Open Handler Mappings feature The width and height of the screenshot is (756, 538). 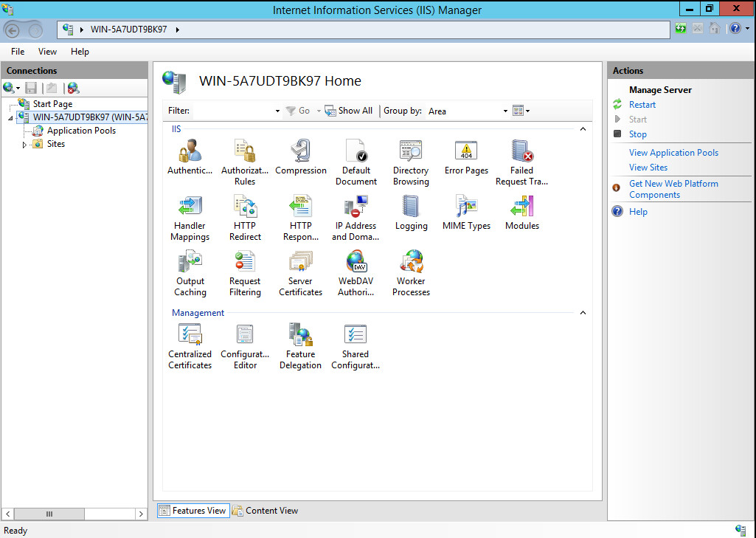[x=190, y=218]
